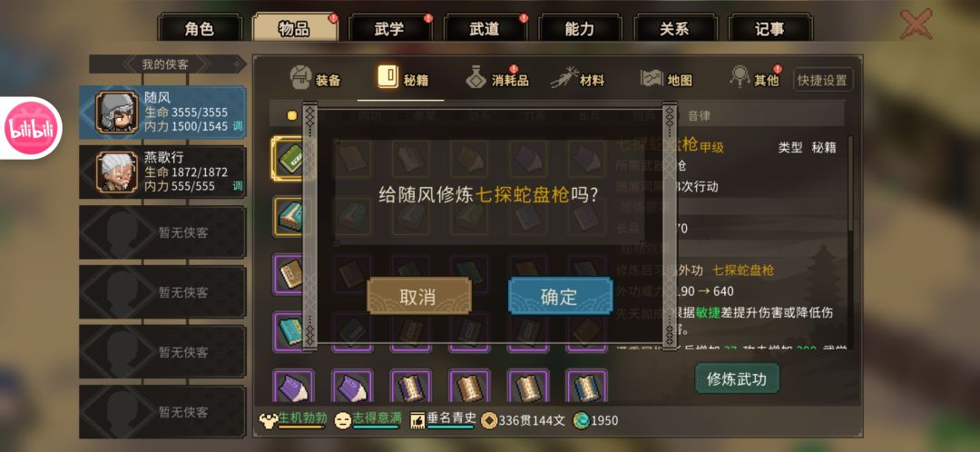Open the 记事 journal tab

(769, 28)
